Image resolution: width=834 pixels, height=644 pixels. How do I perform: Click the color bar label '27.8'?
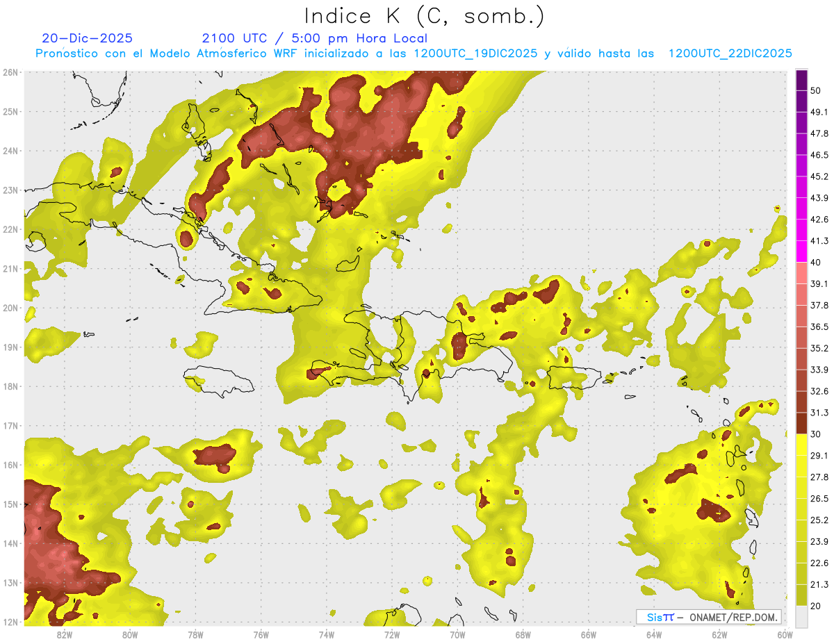tap(819, 477)
